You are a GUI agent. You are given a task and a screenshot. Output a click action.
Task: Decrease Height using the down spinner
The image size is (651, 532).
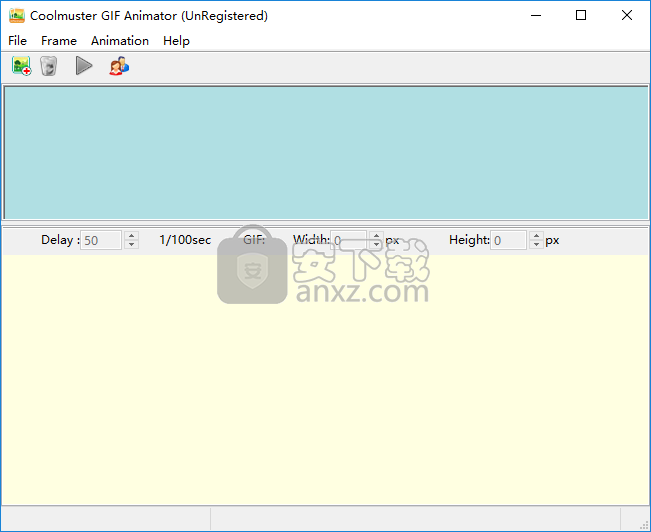pos(536,245)
